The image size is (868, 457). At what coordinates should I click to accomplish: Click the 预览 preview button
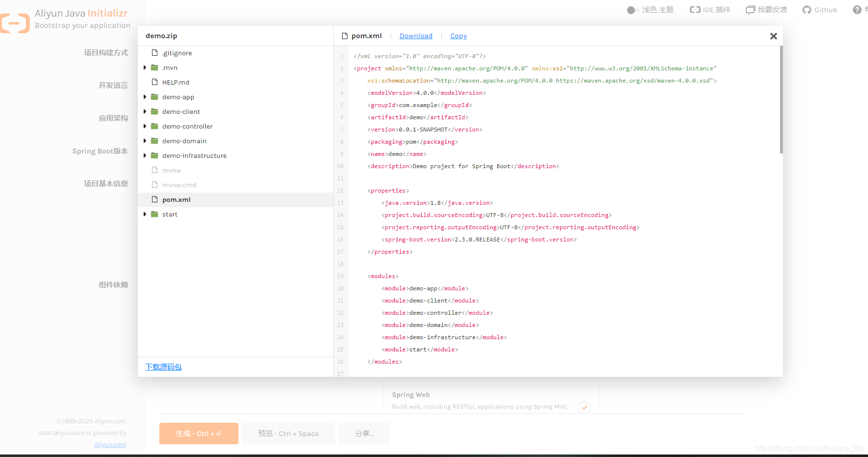288,434
